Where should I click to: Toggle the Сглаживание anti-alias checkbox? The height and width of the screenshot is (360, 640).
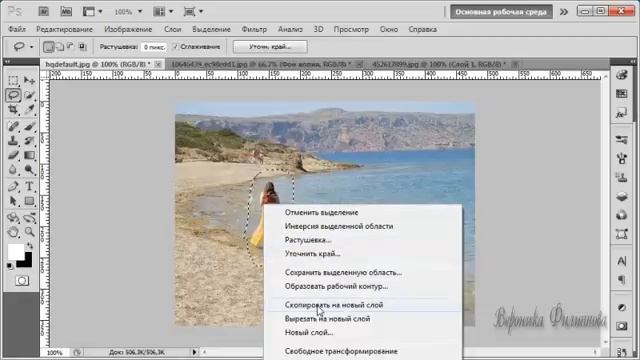point(176,47)
